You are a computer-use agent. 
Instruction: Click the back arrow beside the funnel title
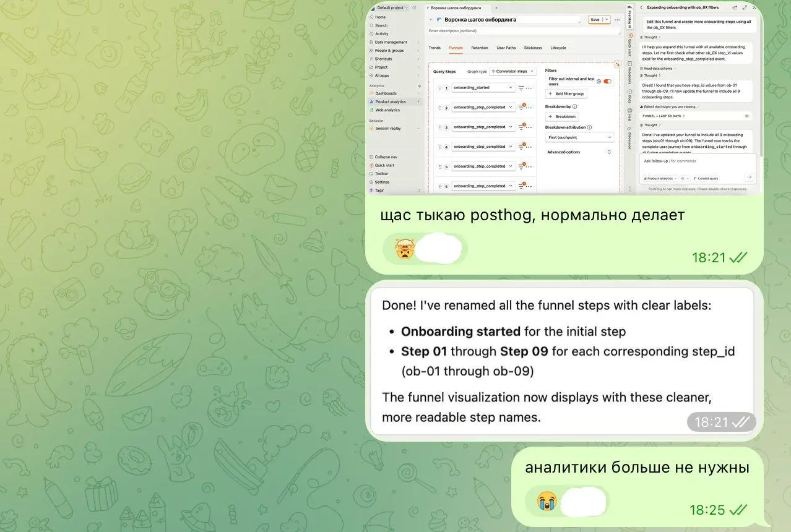click(x=431, y=20)
